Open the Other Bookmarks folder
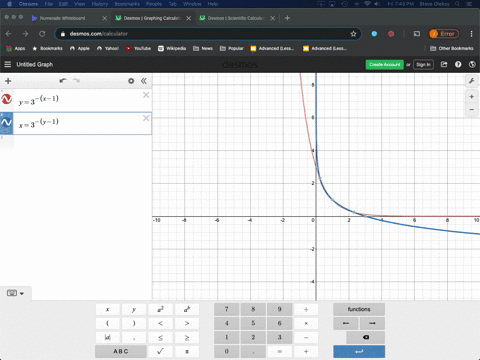Viewport: 480px width, 360px height. tap(452, 48)
